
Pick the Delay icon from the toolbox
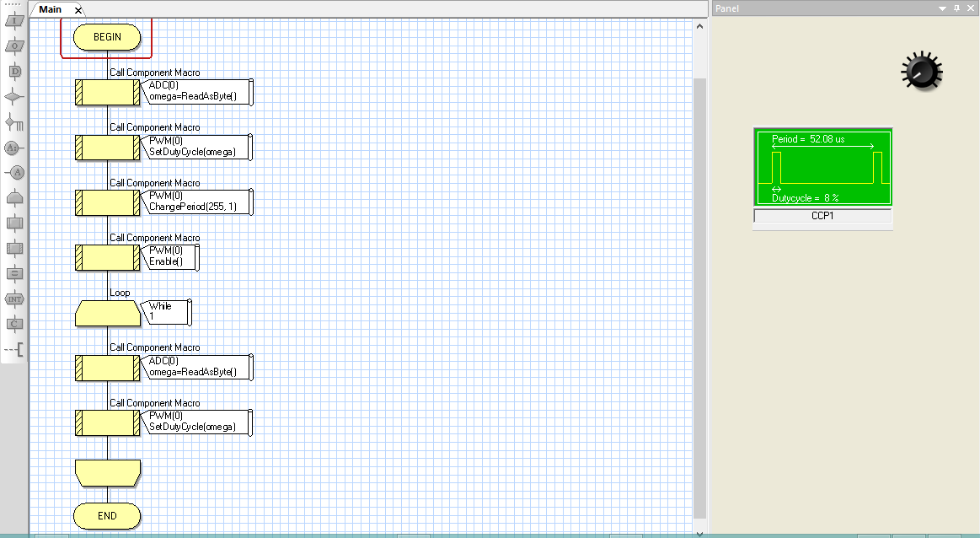tap(14, 70)
